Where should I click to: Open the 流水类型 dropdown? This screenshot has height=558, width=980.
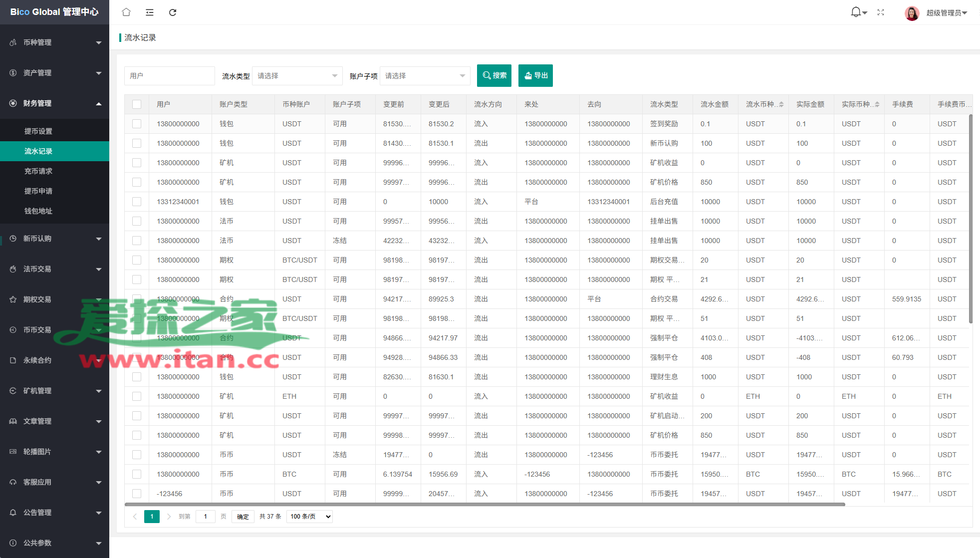point(297,76)
